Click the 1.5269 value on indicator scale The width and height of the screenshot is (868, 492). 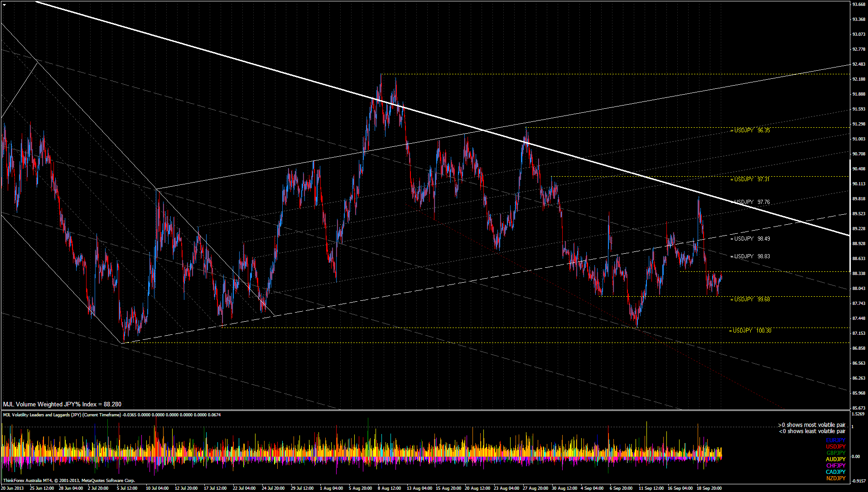(x=858, y=414)
